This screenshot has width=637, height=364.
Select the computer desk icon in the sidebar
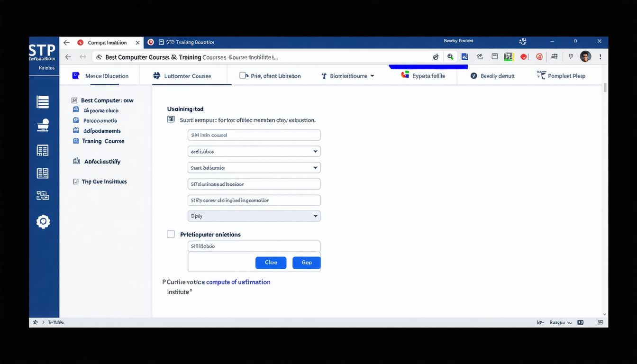[43, 126]
